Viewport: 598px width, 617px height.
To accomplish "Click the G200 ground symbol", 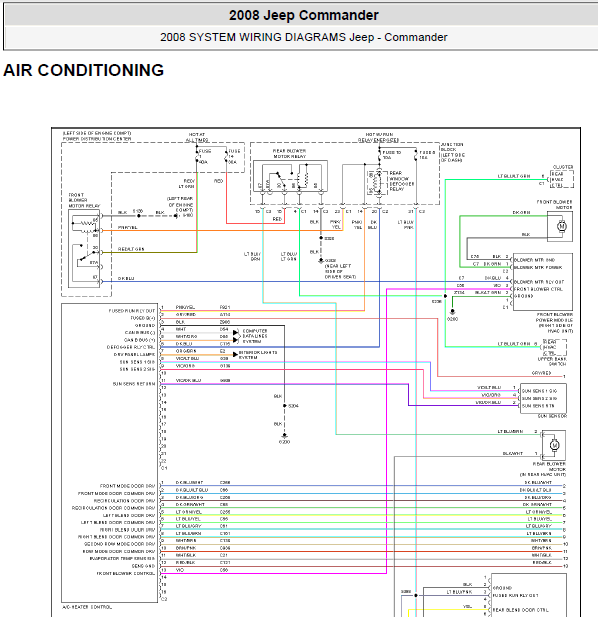I will pos(284,438).
